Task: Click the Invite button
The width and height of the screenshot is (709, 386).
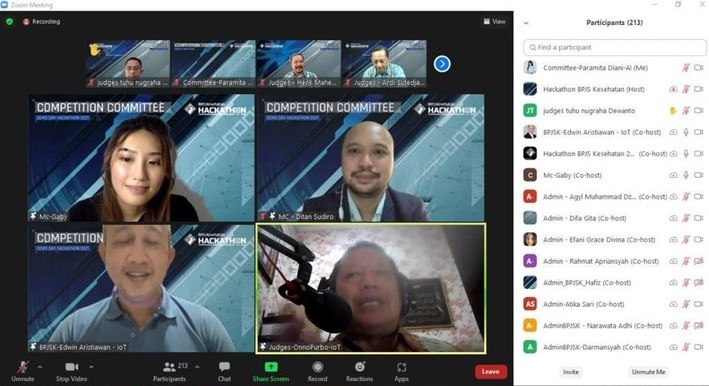Action: point(571,372)
